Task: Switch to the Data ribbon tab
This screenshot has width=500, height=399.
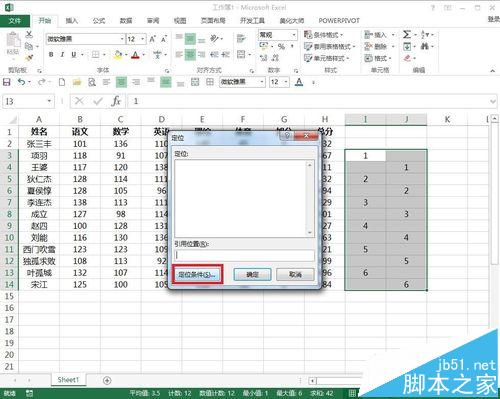Action: coord(126,21)
